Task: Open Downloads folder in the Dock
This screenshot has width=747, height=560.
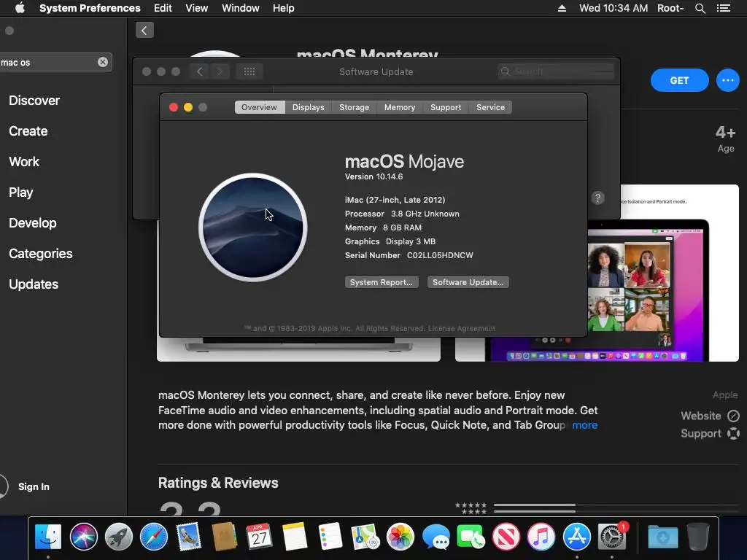Action: pyautogui.click(x=662, y=537)
